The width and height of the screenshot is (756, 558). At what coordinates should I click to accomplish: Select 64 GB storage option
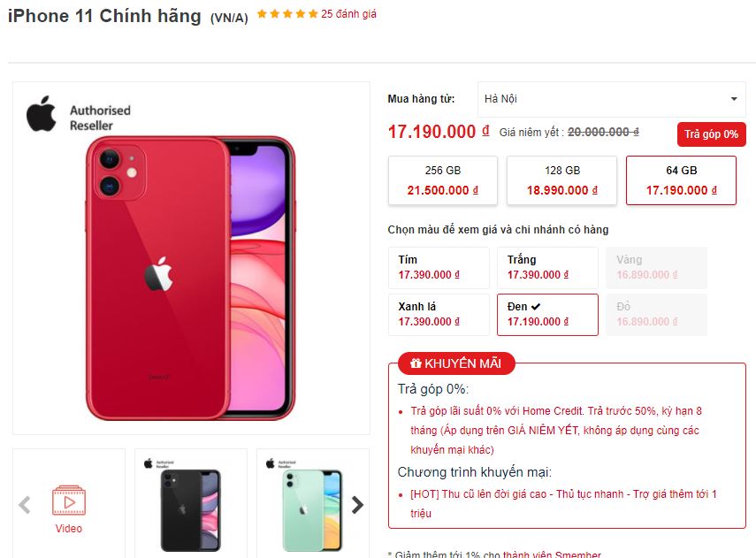pos(681,180)
